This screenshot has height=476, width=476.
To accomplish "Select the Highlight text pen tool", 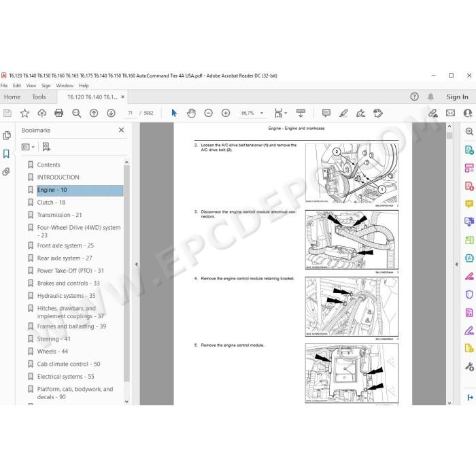I will [343, 114].
